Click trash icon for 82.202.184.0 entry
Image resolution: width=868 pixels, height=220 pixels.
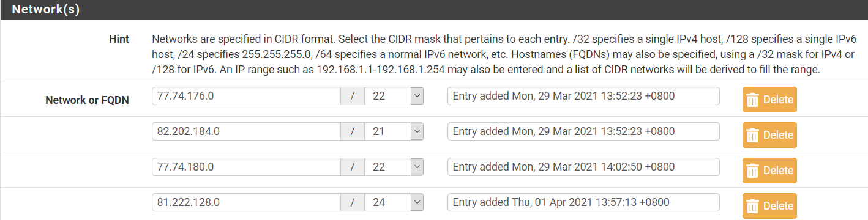753,135
